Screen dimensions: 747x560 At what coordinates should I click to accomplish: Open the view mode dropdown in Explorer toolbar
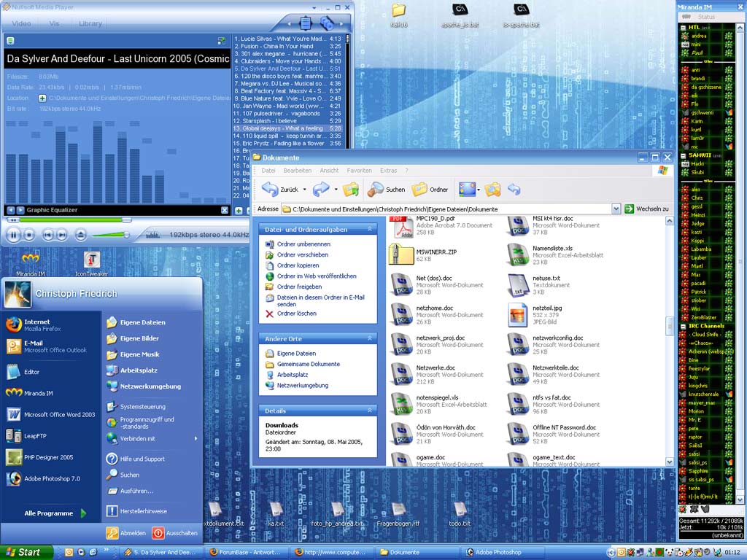(479, 190)
